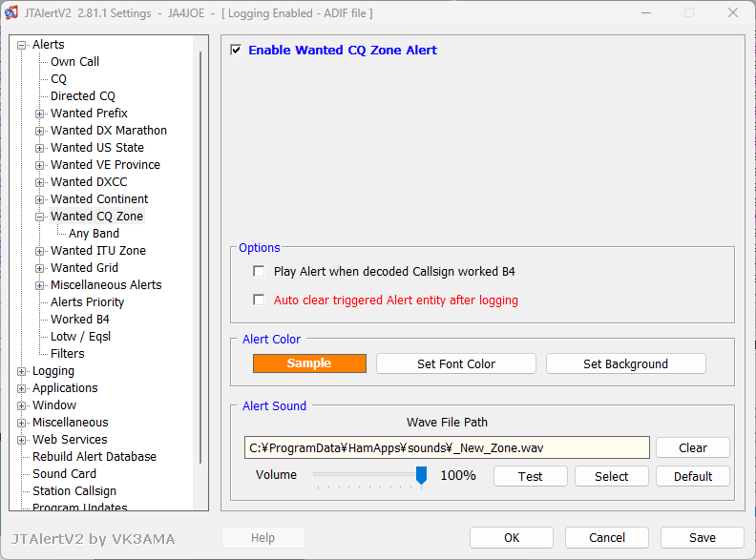Click the Cancel button

(x=607, y=538)
